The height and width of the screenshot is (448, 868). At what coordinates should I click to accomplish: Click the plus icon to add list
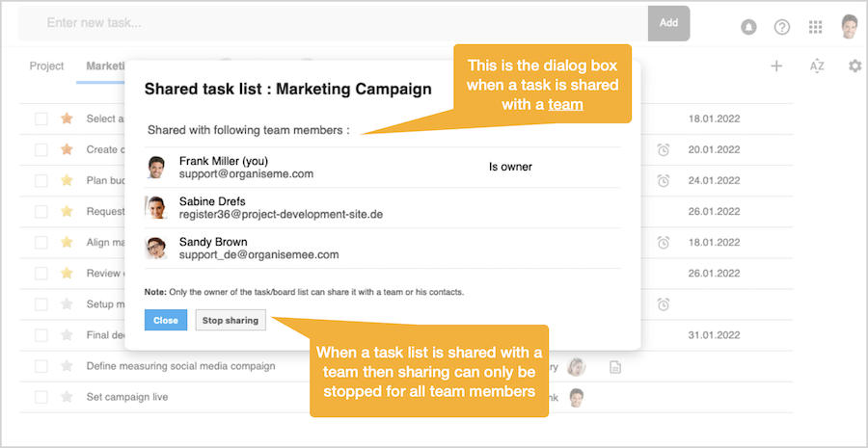pos(776,66)
